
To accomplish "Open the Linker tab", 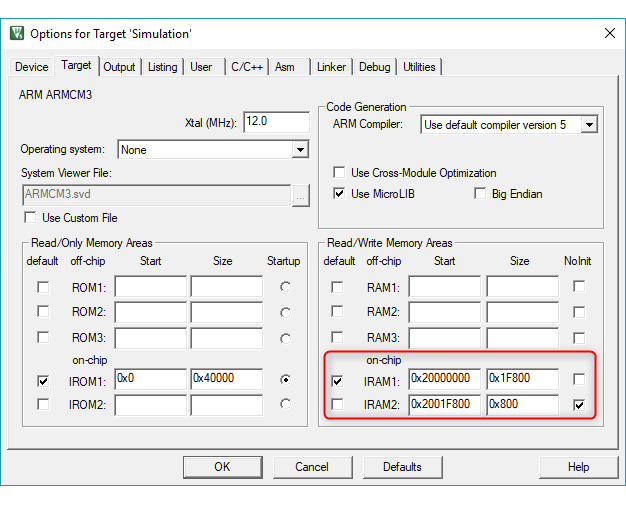I will pyautogui.click(x=331, y=67).
